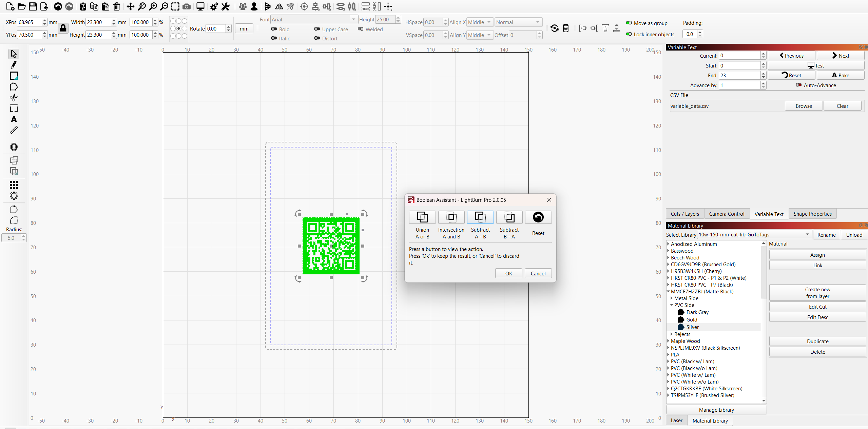This screenshot has height=429, width=868.
Task: Capture camera image with camera icon
Action: [187, 6]
